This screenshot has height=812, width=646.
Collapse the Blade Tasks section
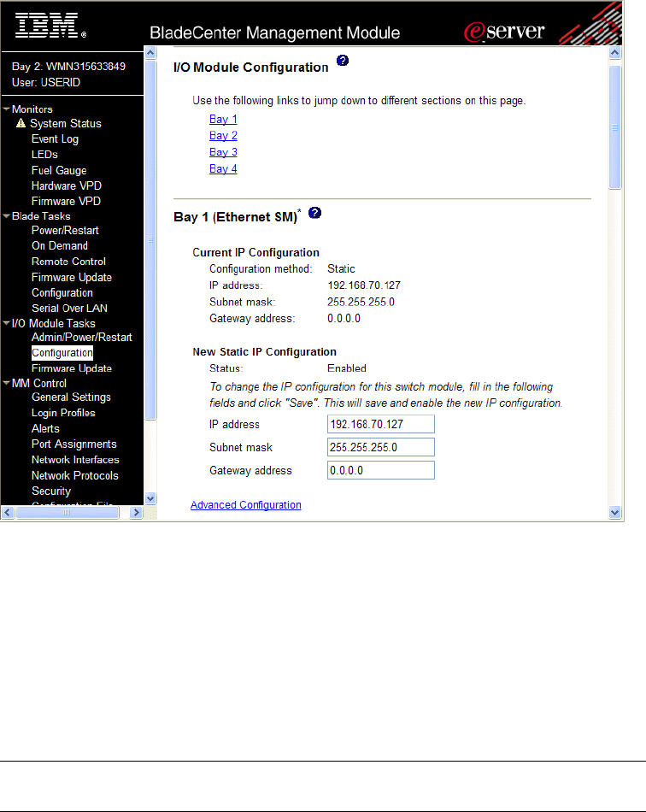6,216
